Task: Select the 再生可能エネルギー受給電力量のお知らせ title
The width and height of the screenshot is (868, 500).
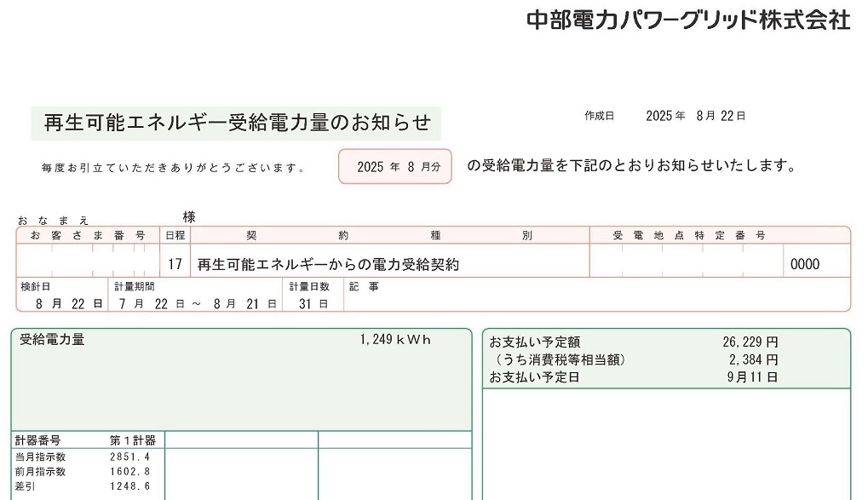Action: 237,123
